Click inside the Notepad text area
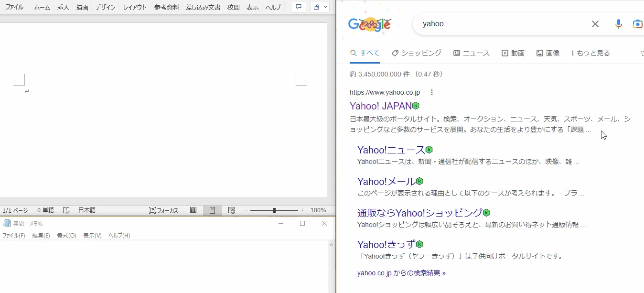 pos(164,267)
